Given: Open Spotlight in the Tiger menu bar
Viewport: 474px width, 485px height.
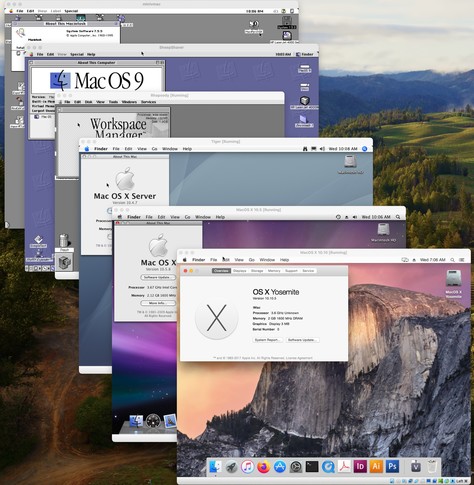Looking at the screenshot, I should [x=365, y=149].
